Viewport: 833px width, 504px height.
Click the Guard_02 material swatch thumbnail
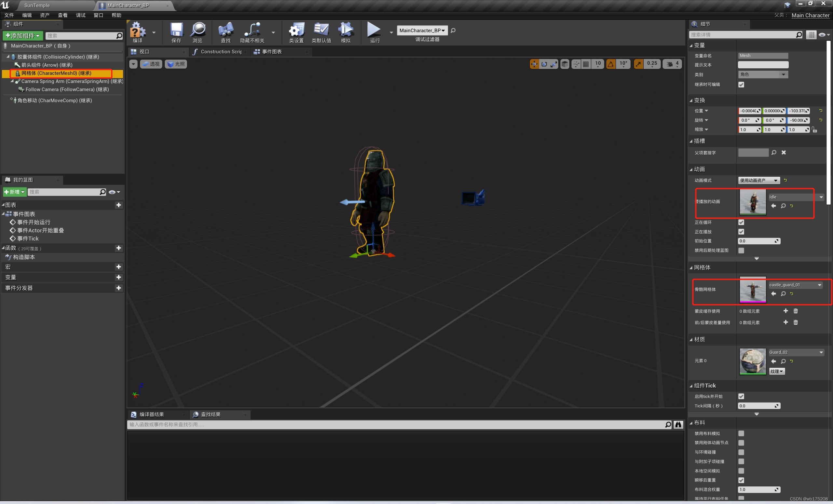(753, 361)
